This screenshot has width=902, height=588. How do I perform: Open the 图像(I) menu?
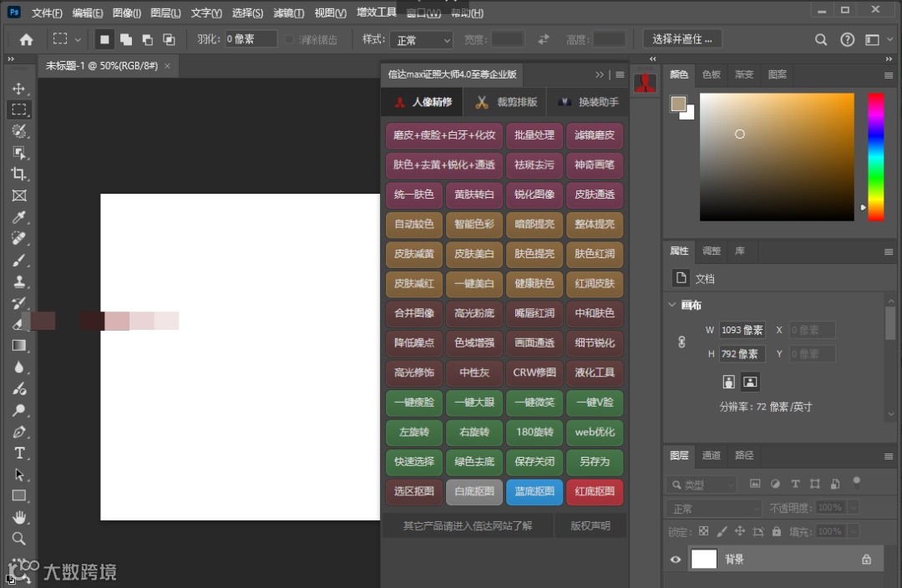point(127,13)
